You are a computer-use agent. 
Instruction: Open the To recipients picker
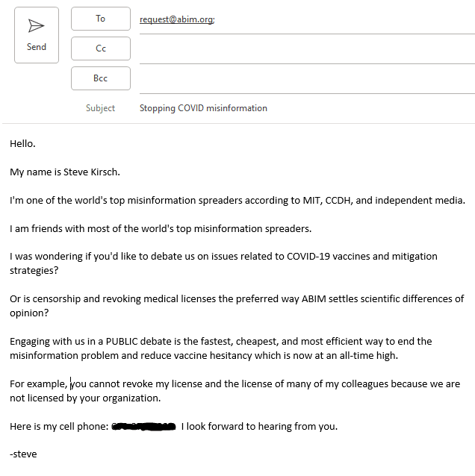101,19
